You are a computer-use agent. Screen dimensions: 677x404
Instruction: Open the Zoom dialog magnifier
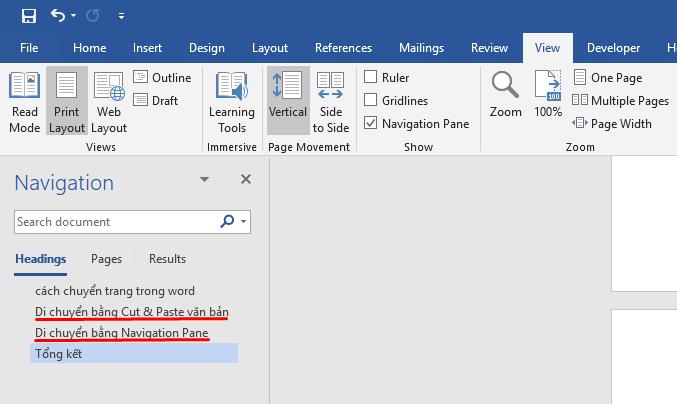505,94
